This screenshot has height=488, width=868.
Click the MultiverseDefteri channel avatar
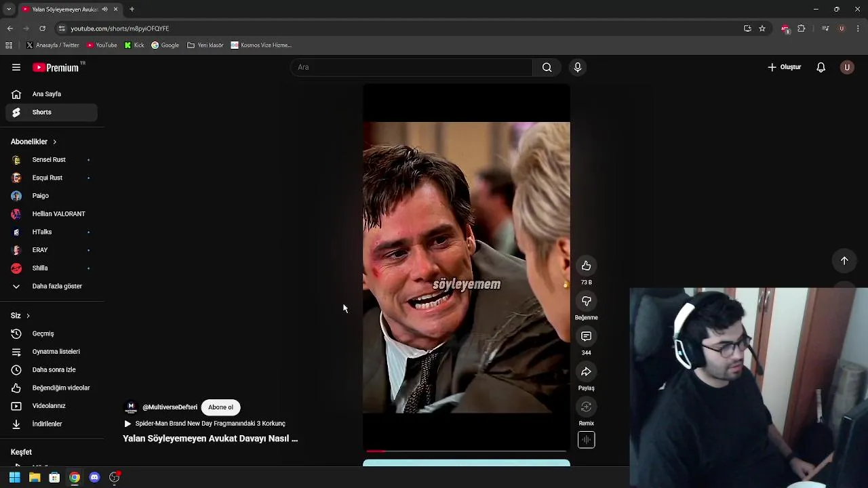point(131,407)
